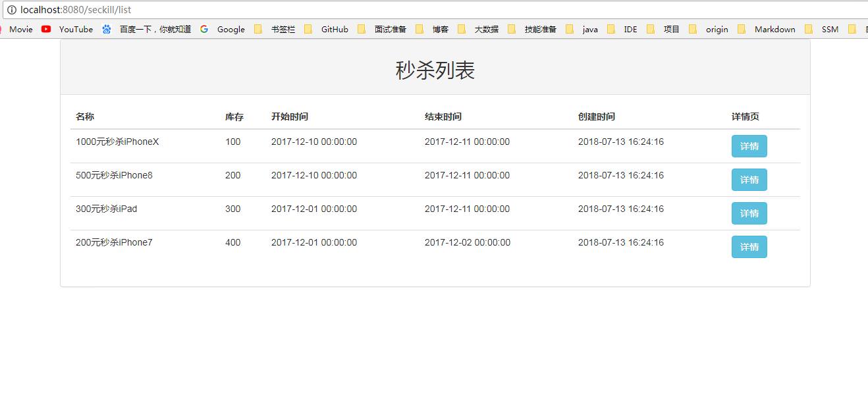Open the 书签栏 bookmark folder

tap(275, 29)
